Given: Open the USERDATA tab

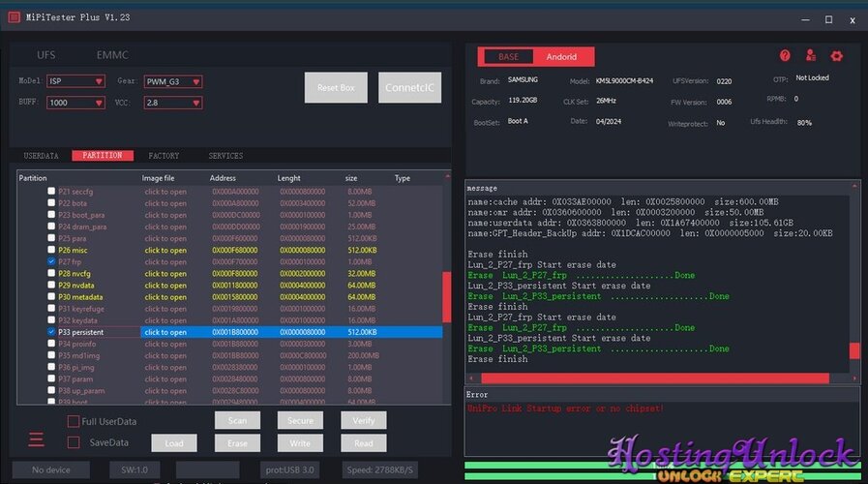Looking at the screenshot, I should click(x=41, y=156).
